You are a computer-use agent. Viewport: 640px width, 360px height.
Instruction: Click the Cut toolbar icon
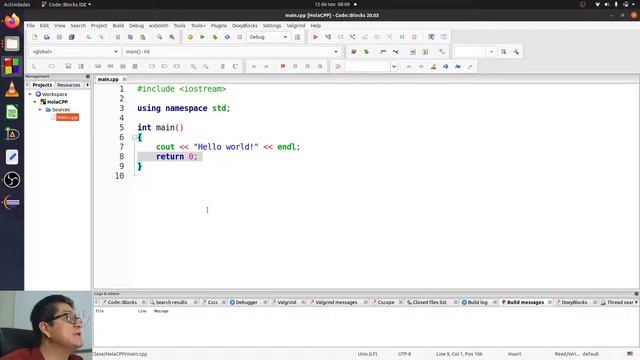pyautogui.click(x=118, y=37)
